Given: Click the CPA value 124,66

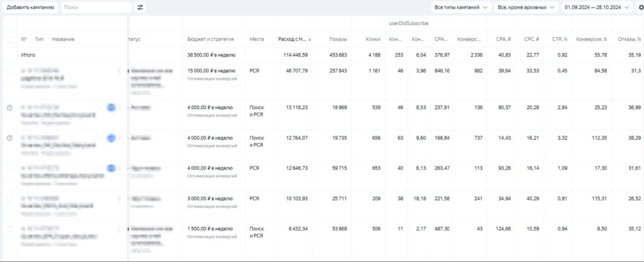Looking at the screenshot, I should pos(503,229).
